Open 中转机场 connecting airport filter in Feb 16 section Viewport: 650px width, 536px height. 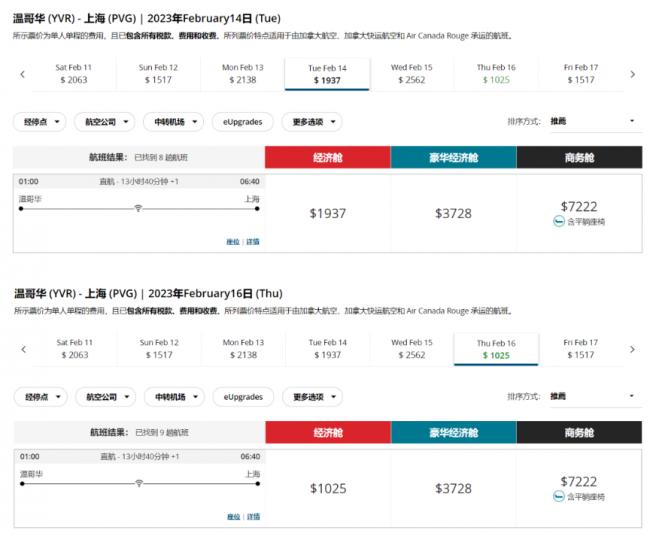(x=174, y=397)
